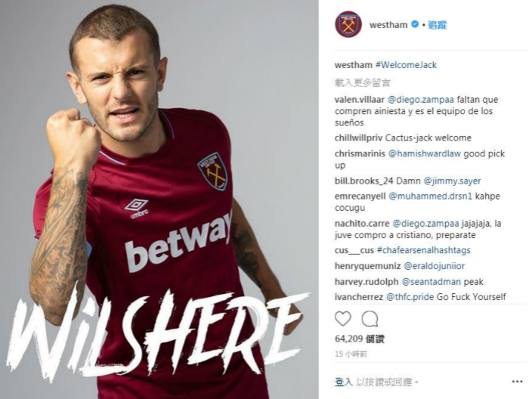Screen dimensions: 532x399
Task: Click the #chafearsenalhashtags hashtag
Action: click(x=423, y=250)
